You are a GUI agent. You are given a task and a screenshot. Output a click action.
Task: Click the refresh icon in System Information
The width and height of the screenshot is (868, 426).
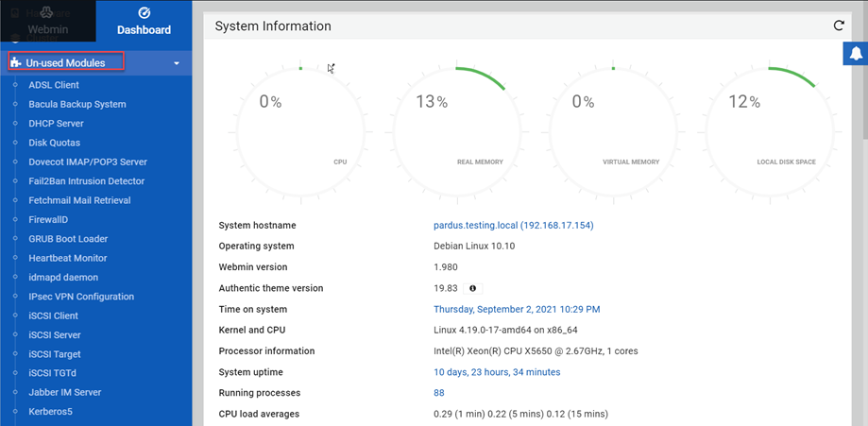pyautogui.click(x=838, y=26)
